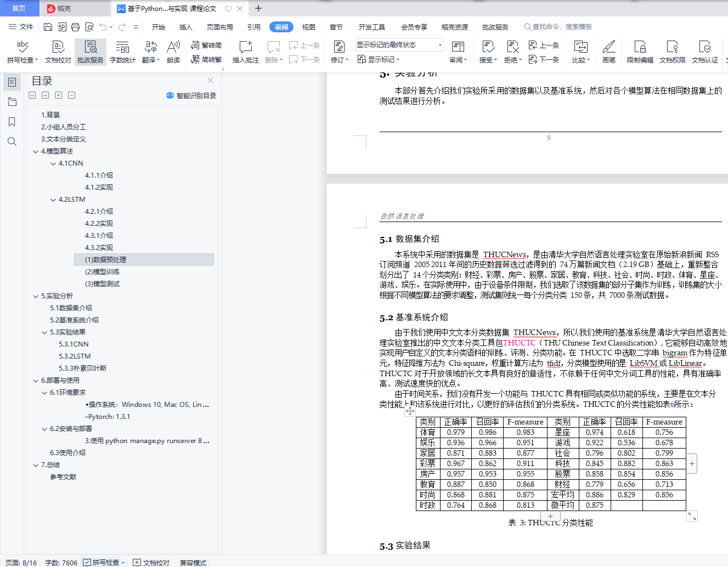Viewport: 728px width, 567px height.
Task: Convert text with 繁转简
Action: (206, 45)
